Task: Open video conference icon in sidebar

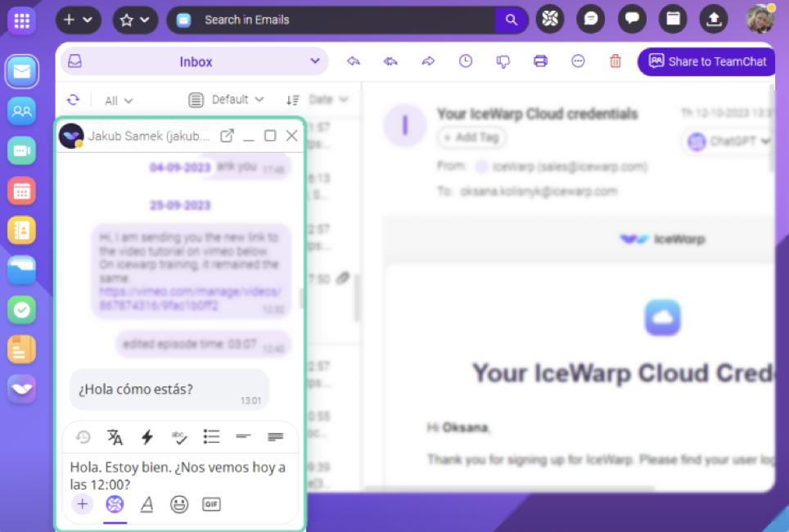Action: tap(21, 151)
